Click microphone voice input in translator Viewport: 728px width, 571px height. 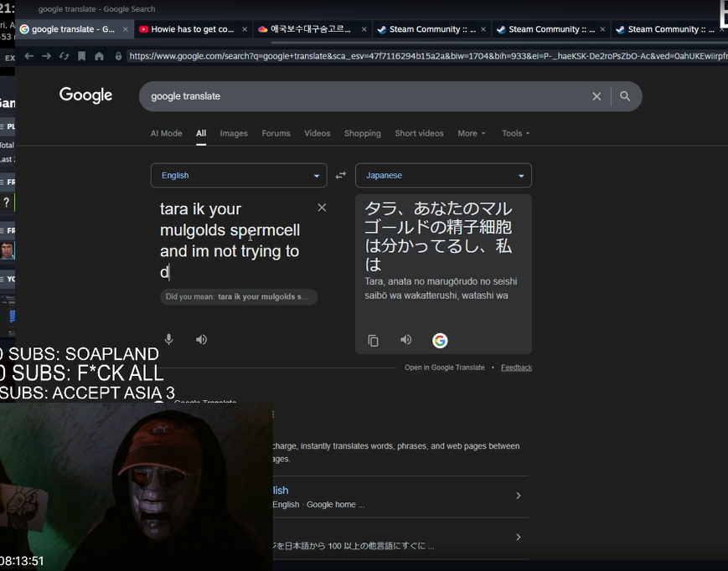[169, 339]
